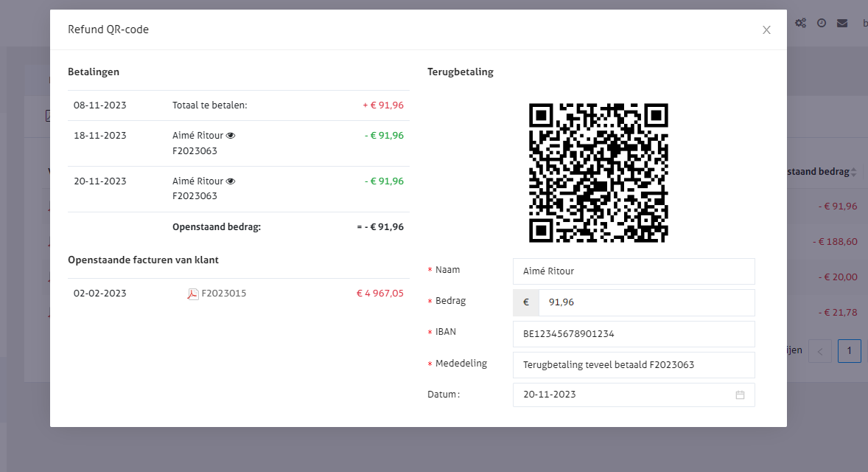Click the eye icon beside the 20-11-2023 payment
868x472 pixels.
point(231,181)
